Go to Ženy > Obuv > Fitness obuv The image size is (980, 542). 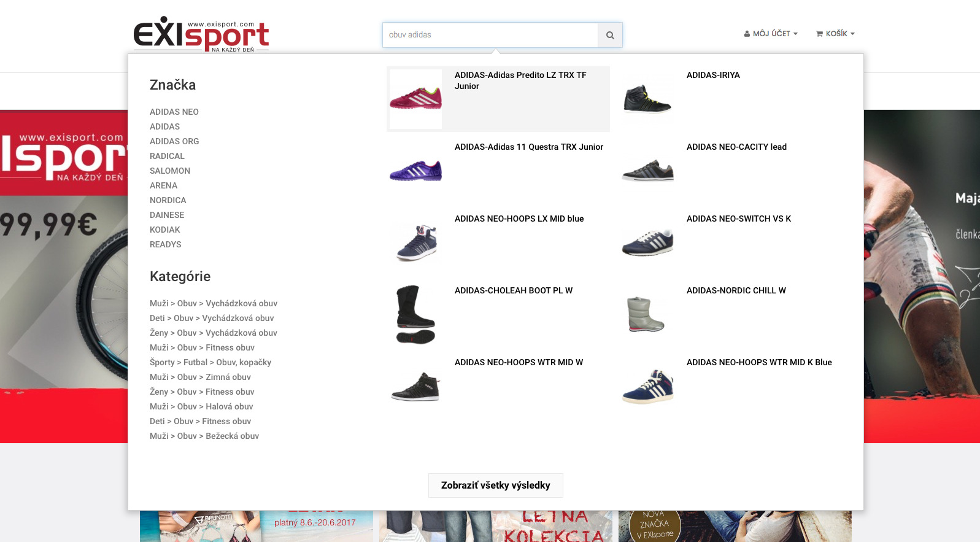[202, 392]
